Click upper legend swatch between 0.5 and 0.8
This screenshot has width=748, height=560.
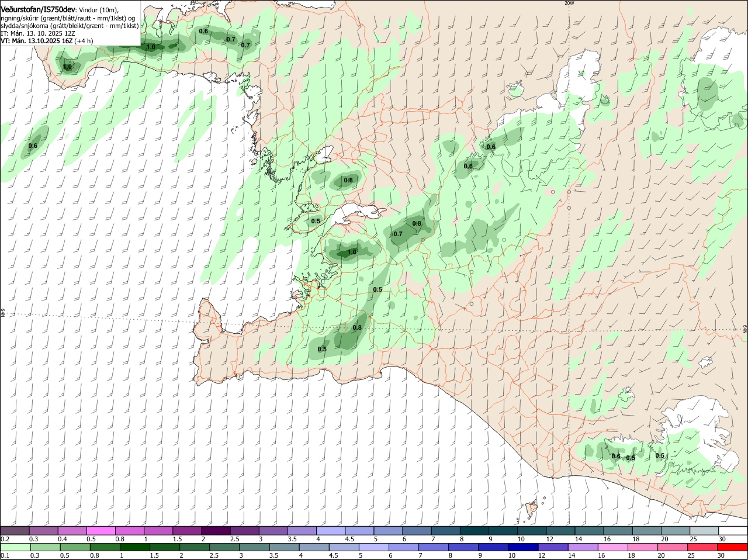coord(101,531)
